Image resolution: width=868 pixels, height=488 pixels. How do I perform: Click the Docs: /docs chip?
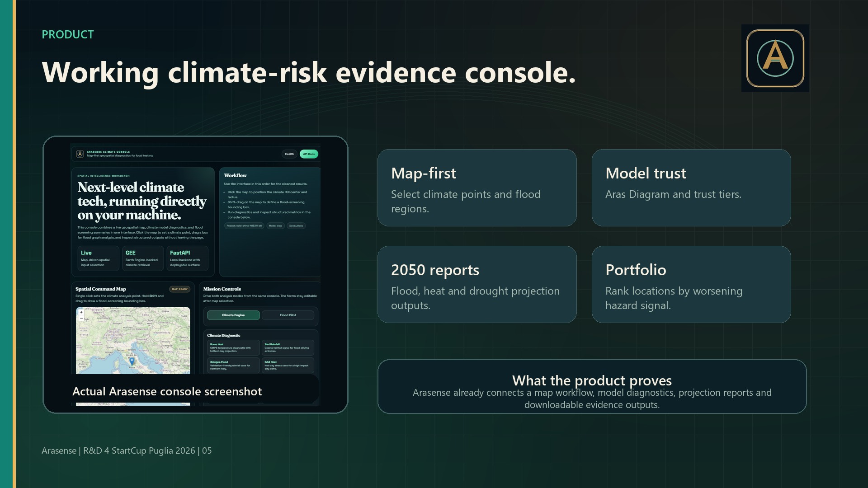tap(296, 226)
